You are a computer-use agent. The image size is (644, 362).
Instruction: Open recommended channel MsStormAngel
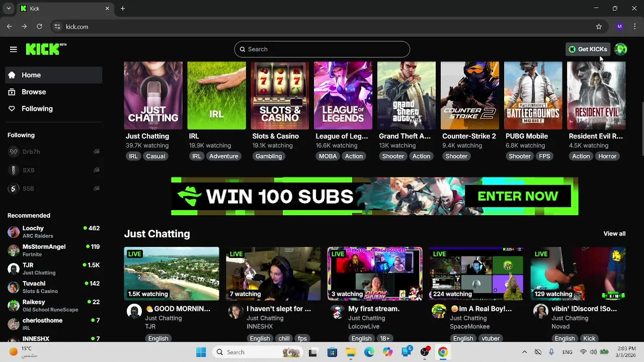(54, 250)
